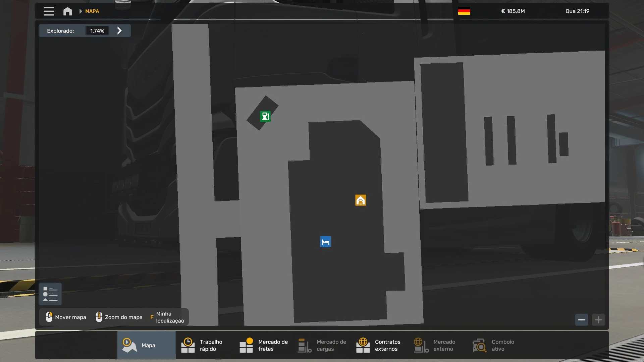The image size is (644, 362).
Task: Expand the Explorado percentage arrow
Action: click(119, 31)
